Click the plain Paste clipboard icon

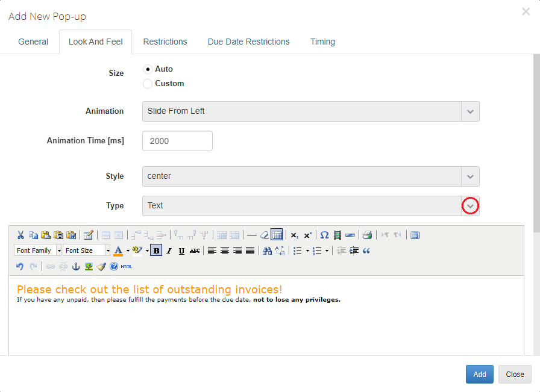point(46,235)
